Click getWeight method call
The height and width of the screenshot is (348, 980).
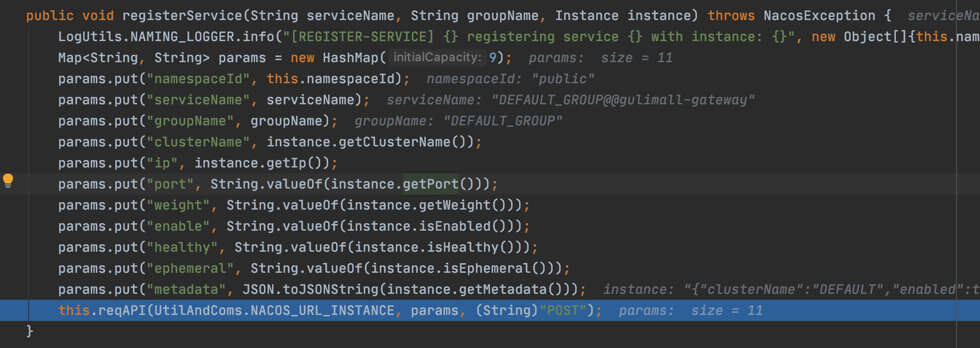(455, 205)
